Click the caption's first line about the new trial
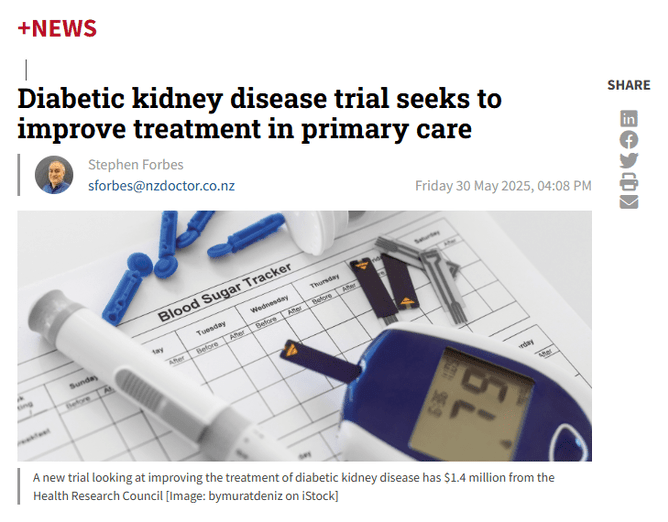 (x=293, y=478)
